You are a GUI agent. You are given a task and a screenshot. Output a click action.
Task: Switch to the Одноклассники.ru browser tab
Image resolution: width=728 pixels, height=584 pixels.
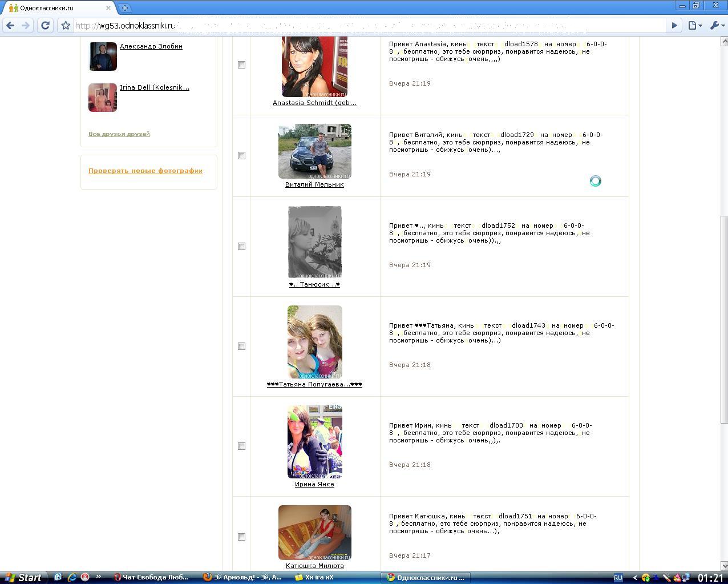(57, 8)
